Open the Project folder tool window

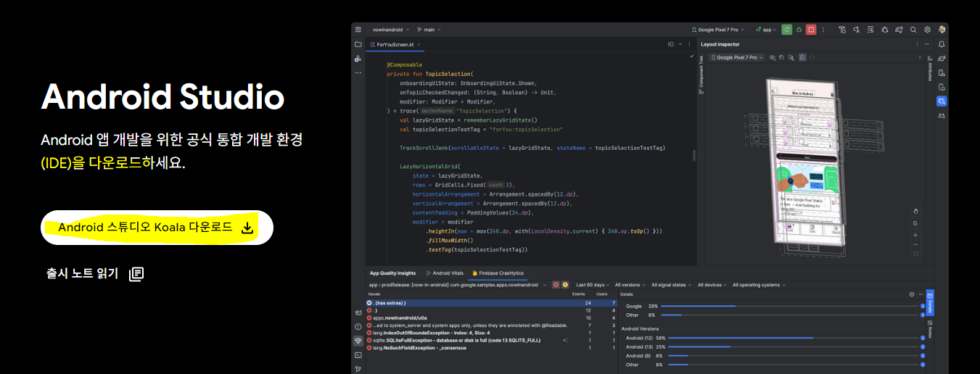click(358, 44)
